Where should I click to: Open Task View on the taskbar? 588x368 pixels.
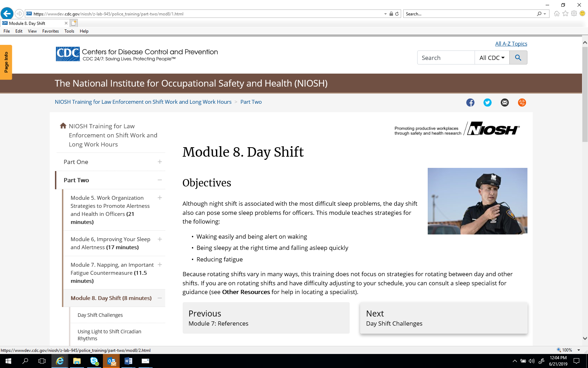click(42, 361)
